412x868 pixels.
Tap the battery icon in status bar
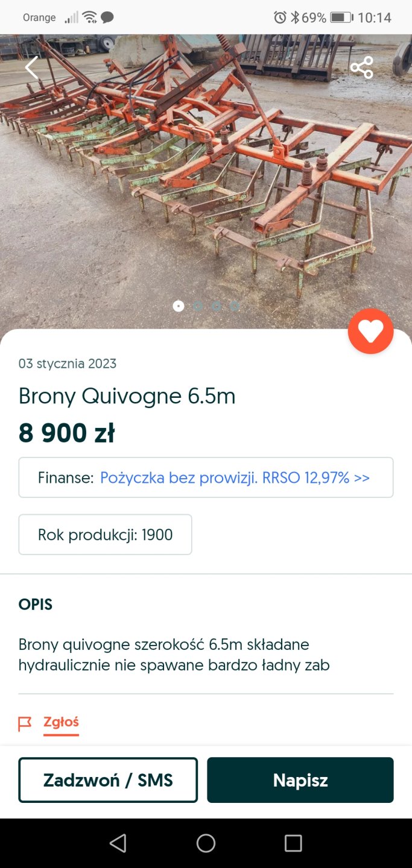coord(341,17)
